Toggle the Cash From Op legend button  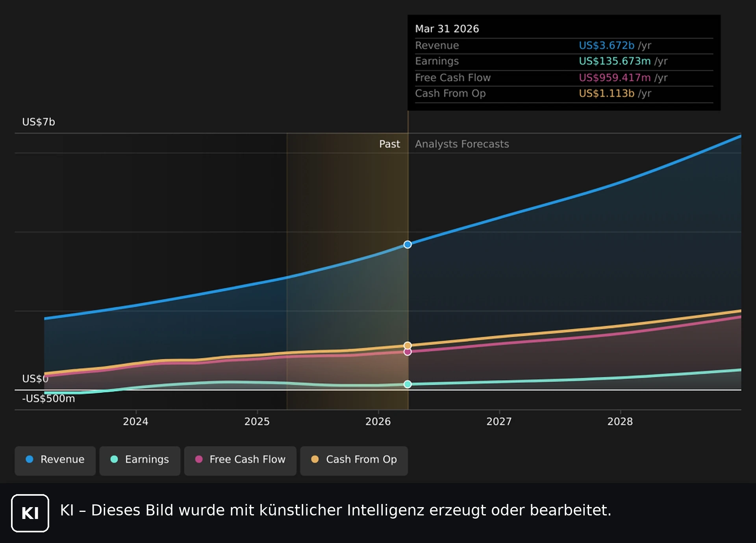pyautogui.click(x=354, y=461)
